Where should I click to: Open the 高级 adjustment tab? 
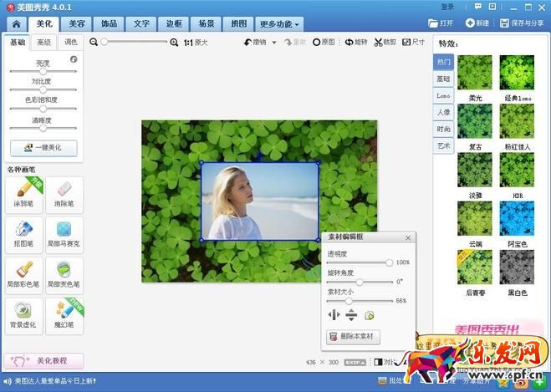pos(43,42)
